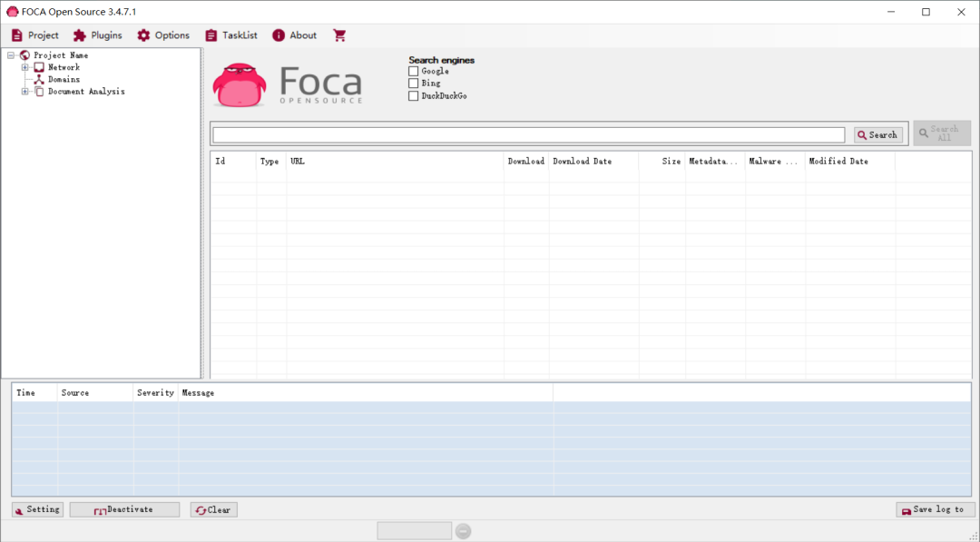The image size is (980, 542).
Task: Open the Options menu
Action: pos(163,35)
